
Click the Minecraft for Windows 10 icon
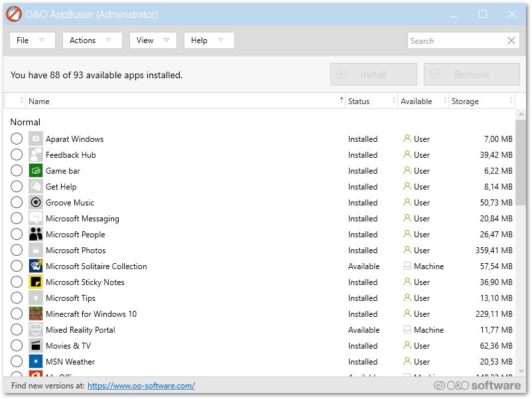(36, 314)
